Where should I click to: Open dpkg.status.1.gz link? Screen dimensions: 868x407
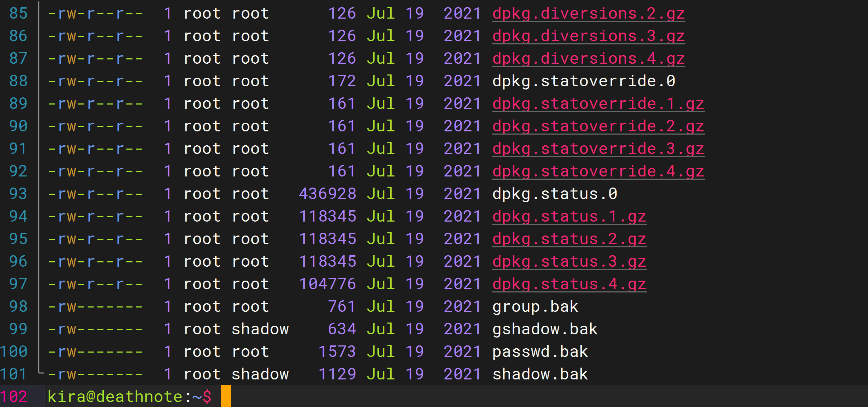click(x=569, y=217)
